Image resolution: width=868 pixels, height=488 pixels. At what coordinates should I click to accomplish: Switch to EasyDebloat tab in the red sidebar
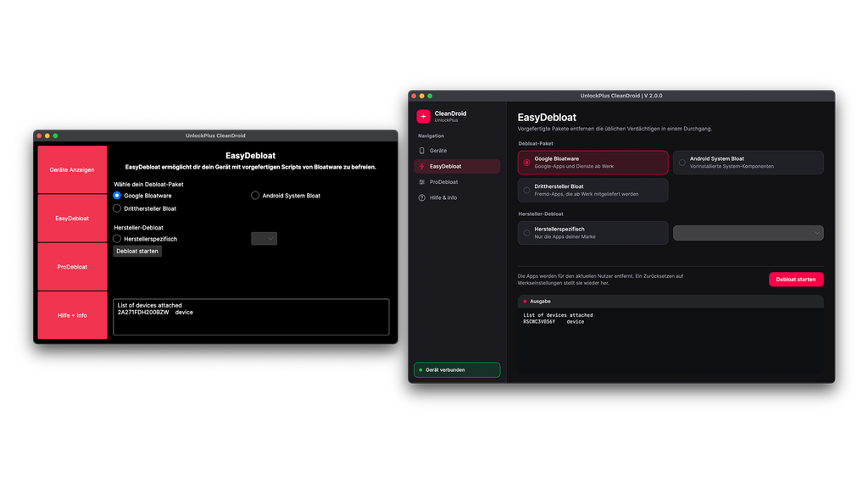pyautogui.click(x=72, y=219)
